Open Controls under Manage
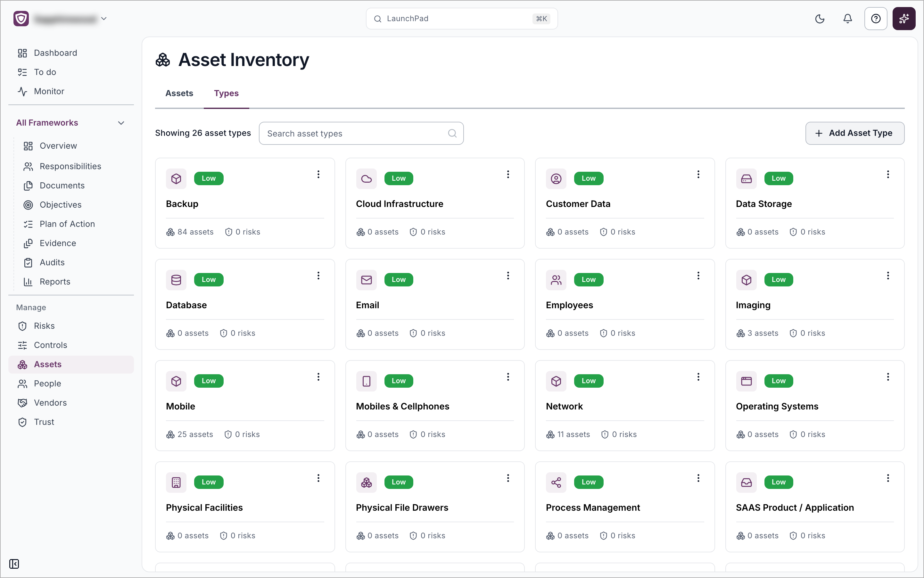 pyautogui.click(x=71, y=345)
